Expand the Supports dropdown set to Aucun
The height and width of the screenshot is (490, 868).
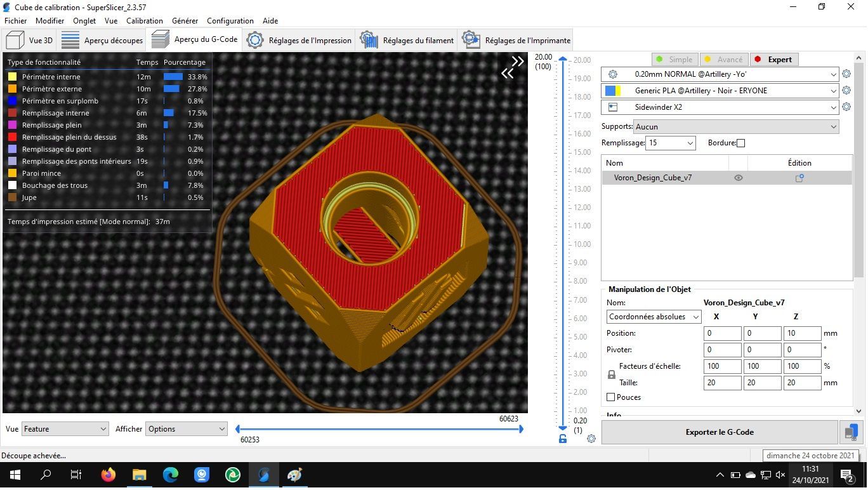coord(736,127)
